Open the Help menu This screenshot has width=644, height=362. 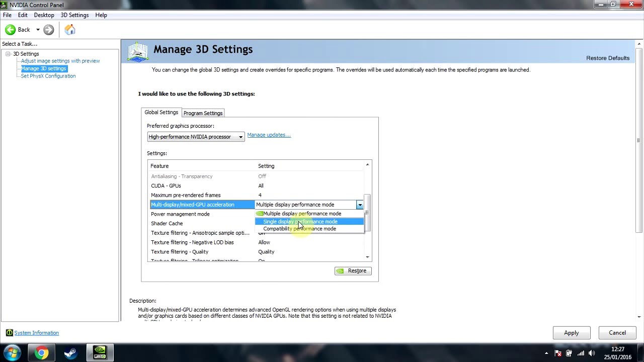tap(101, 15)
